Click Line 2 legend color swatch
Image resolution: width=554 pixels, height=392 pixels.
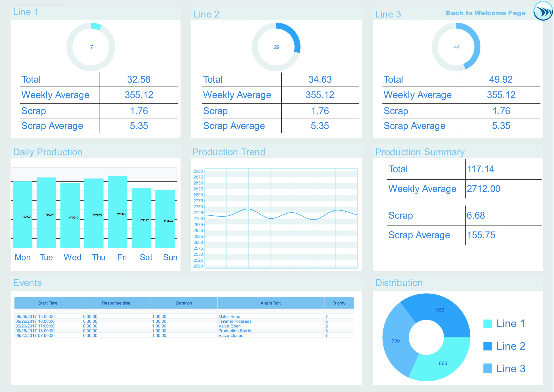pos(487,346)
